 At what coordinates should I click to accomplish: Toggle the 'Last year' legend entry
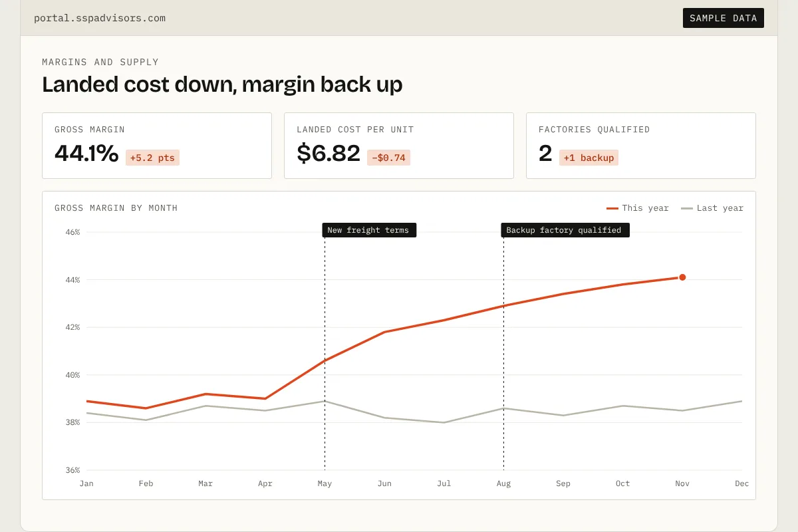pyautogui.click(x=712, y=208)
